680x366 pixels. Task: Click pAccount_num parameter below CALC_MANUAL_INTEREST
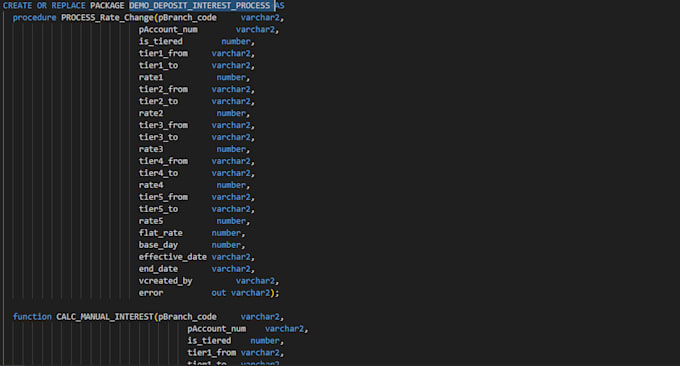tap(216, 329)
